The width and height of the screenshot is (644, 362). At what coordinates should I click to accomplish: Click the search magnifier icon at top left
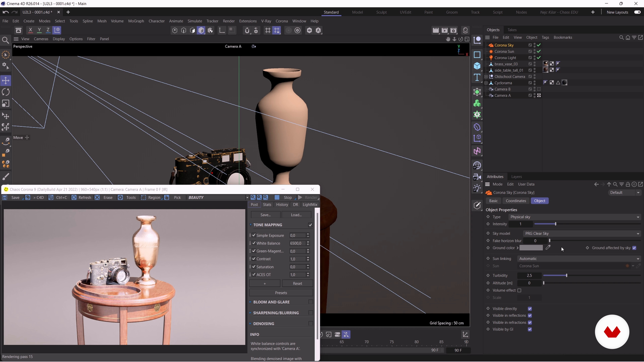(x=6, y=40)
